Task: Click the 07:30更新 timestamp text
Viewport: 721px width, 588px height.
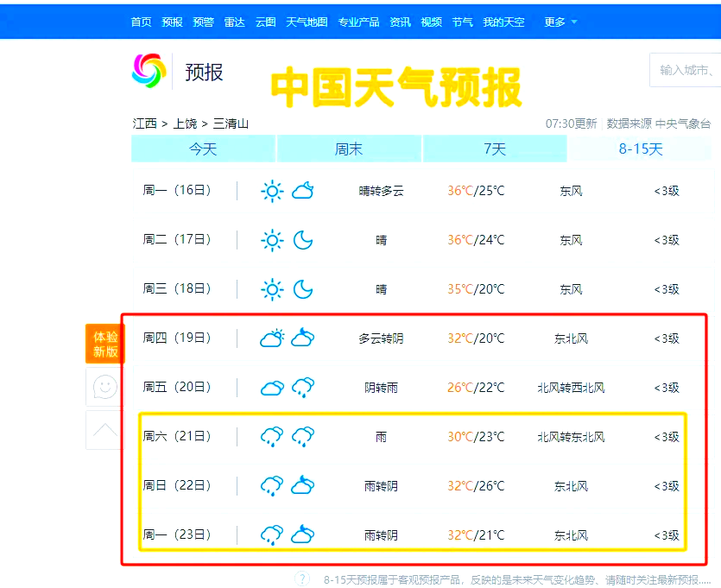Action: pyautogui.click(x=571, y=123)
